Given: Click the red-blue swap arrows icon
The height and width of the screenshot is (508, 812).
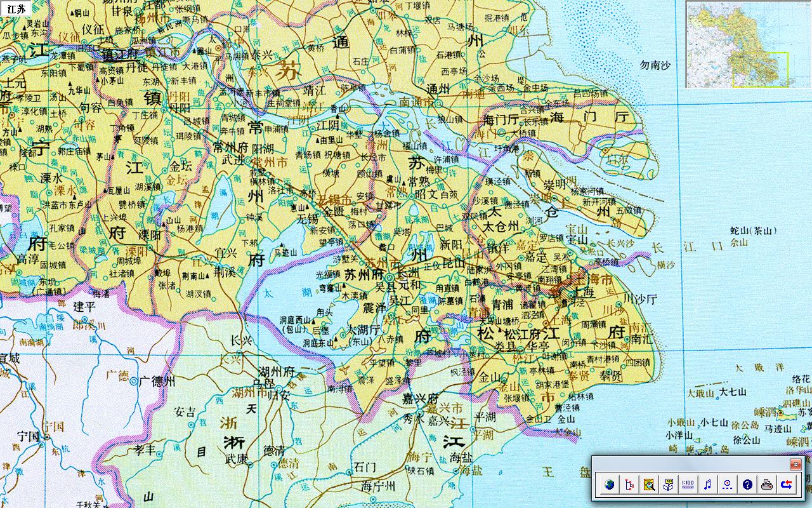Looking at the screenshot, I should 787,485.
